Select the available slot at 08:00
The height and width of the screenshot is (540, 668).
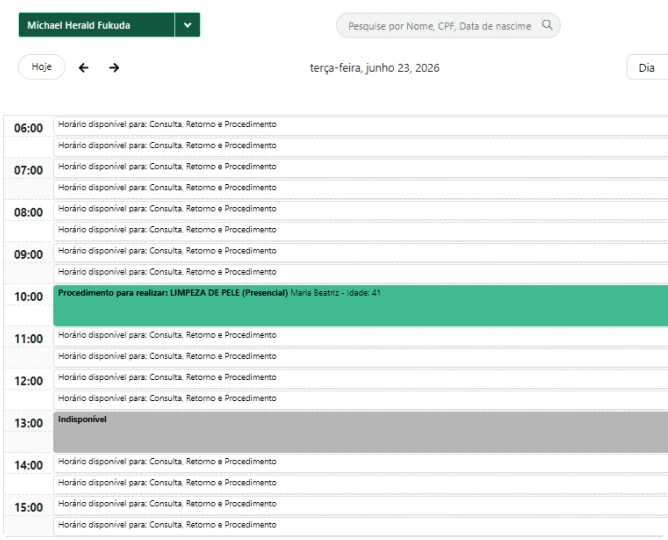[360, 211]
